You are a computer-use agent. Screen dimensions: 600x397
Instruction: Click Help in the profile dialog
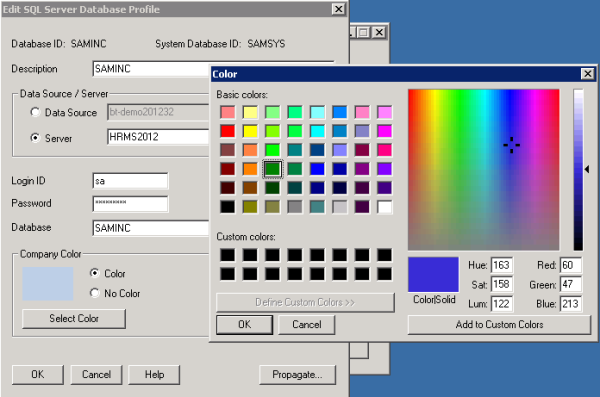point(154,374)
